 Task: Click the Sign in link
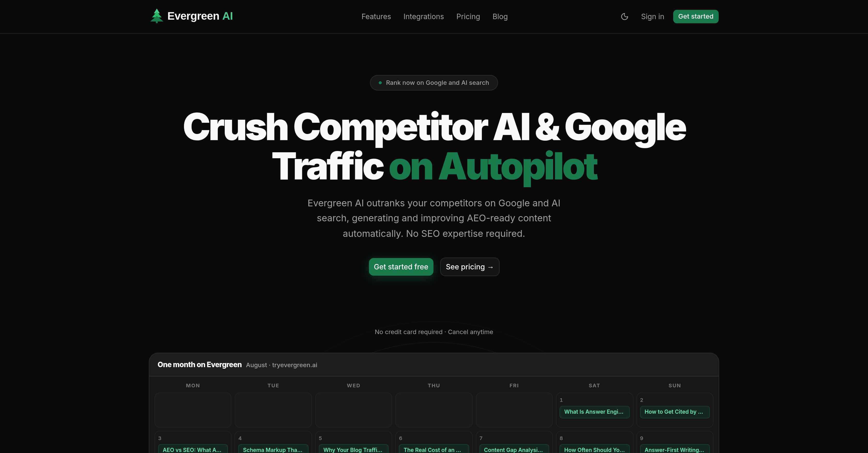click(x=652, y=17)
